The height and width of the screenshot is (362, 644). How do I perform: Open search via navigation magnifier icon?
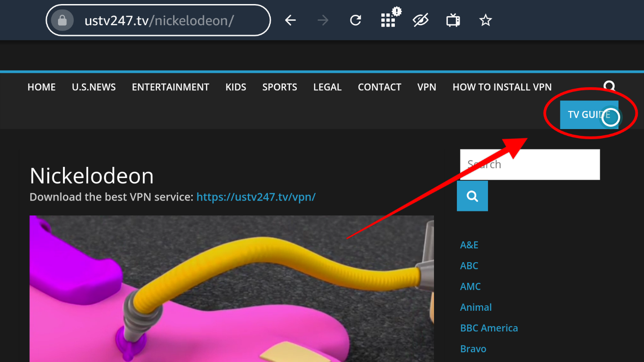pos(609,86)
